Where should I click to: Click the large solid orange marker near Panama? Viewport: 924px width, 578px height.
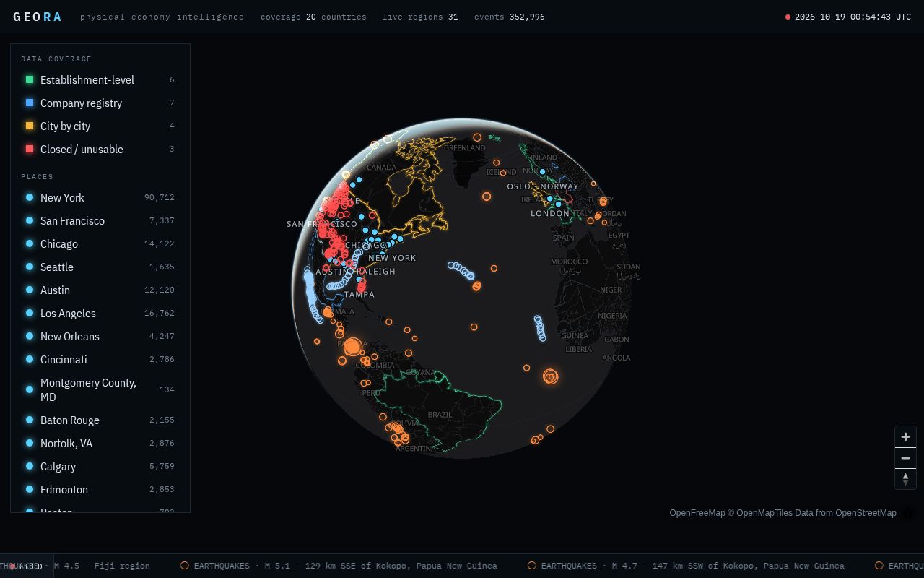[352, 347]
